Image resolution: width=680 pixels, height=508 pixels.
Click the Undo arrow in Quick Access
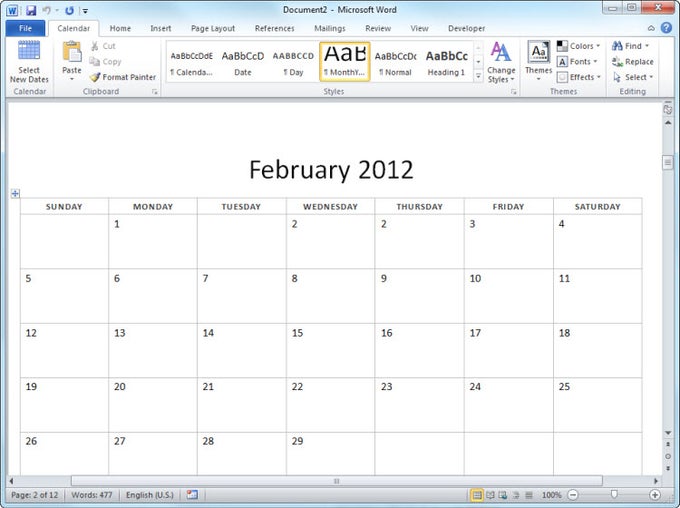pyautogui.click(x=46, y=10)
